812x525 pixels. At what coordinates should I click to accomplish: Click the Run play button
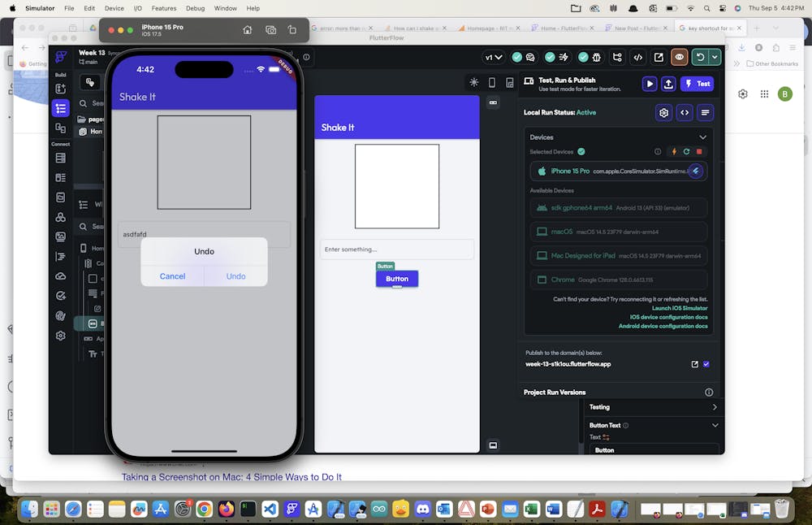[650, 84]
